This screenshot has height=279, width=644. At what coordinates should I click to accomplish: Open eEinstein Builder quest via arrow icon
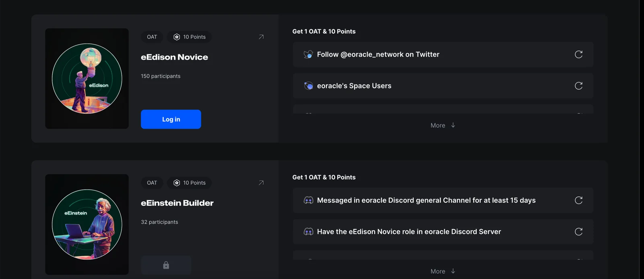click(x=261, y=183)
